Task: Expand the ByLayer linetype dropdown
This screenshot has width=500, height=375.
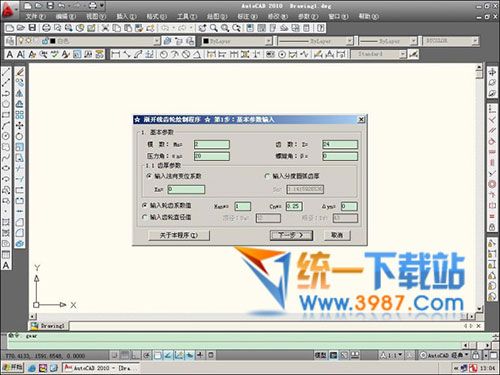Action: tap(349, 41)
